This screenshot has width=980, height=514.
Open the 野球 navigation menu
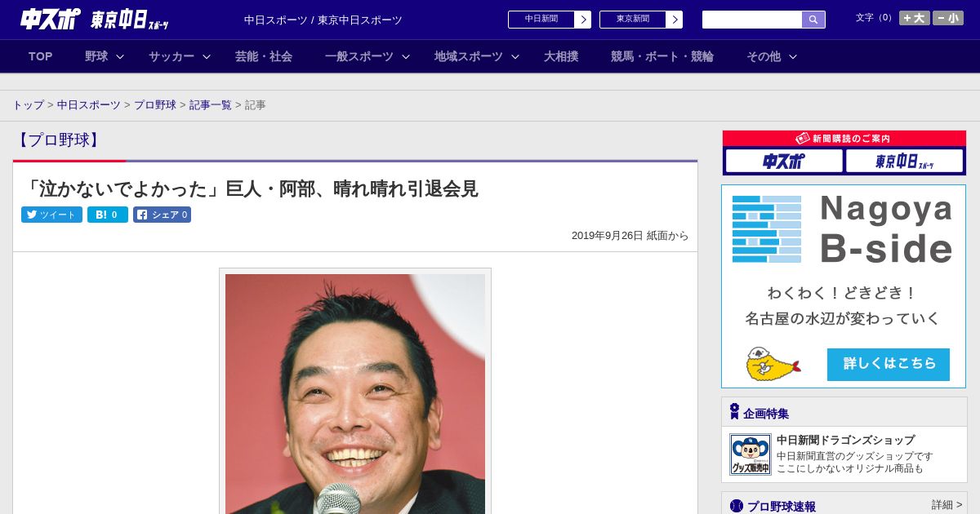pos(96,56)
